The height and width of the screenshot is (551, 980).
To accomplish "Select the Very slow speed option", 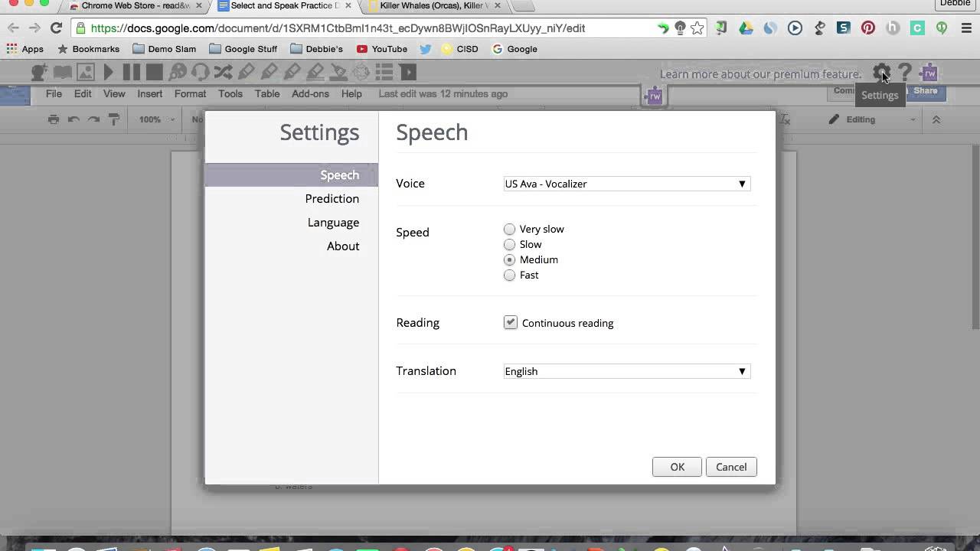I will (x=510, y=229).
